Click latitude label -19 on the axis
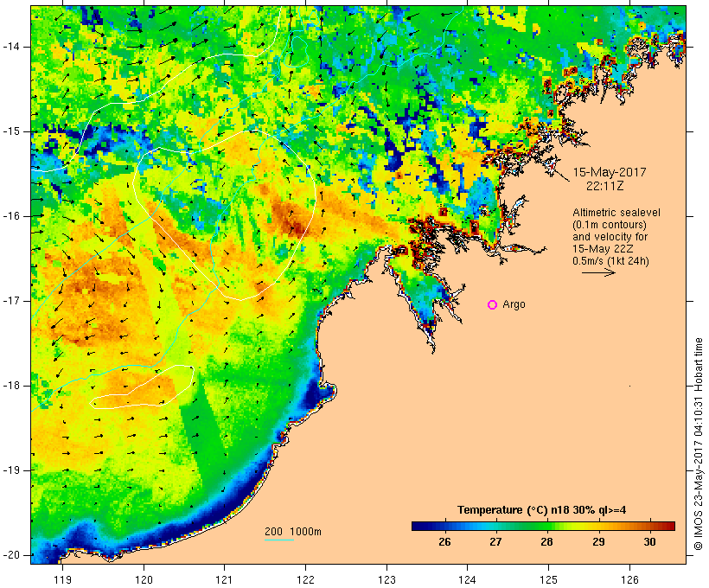The image size is (709, 588). (x=10, y=470)
